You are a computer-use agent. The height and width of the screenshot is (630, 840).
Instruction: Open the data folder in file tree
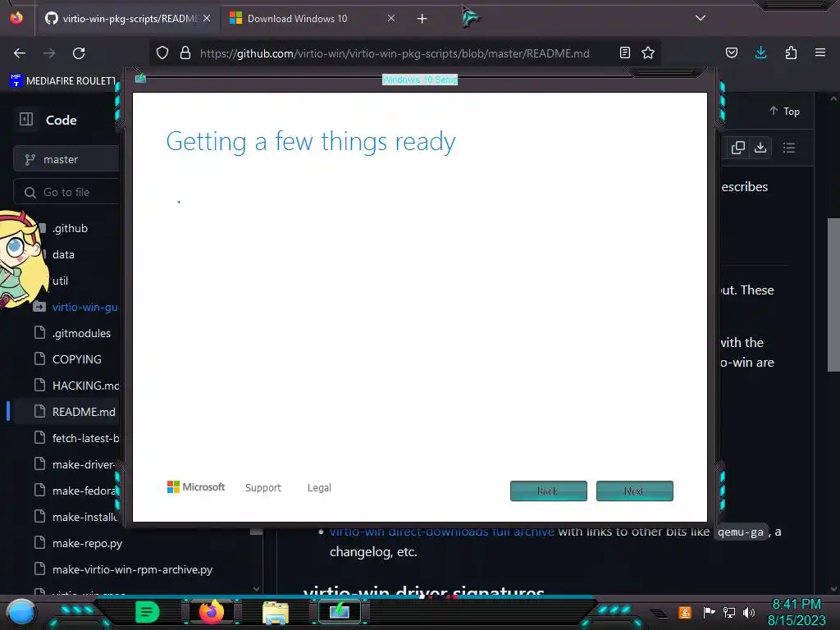click(63, 254)
